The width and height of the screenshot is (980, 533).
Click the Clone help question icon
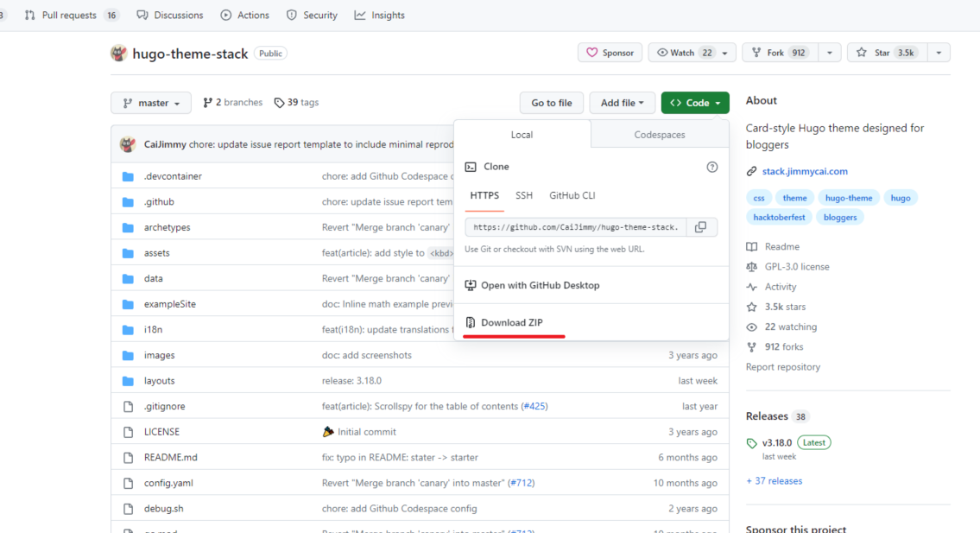[x=711, y=167]
